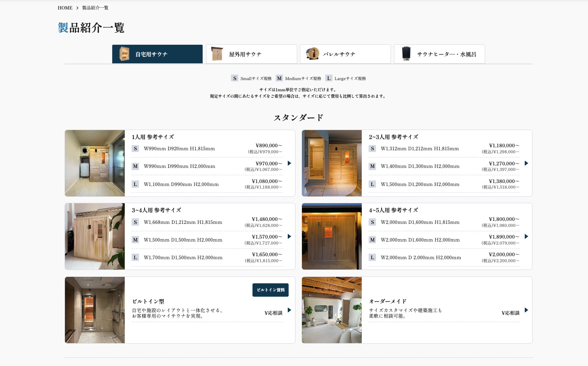
Task: Click the M size badge for 2~3人用
Action: pos(372,166)
